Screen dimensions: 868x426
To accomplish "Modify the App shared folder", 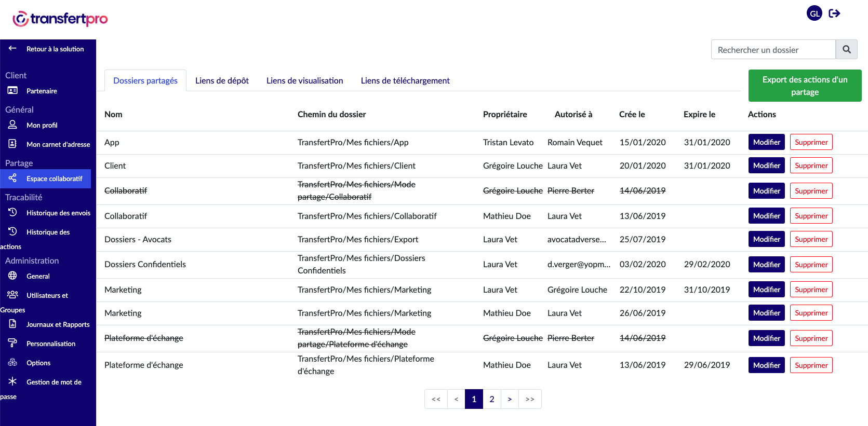I will pyautogui.click(x=766, y=142).
